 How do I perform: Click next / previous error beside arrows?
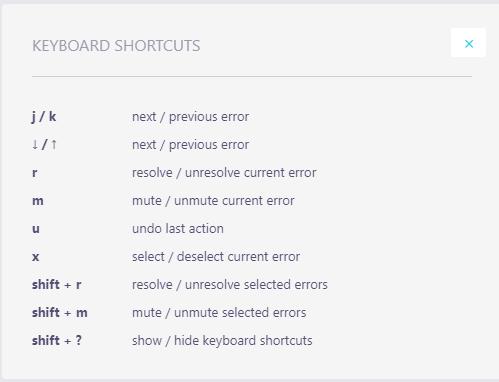click(190, 145)
